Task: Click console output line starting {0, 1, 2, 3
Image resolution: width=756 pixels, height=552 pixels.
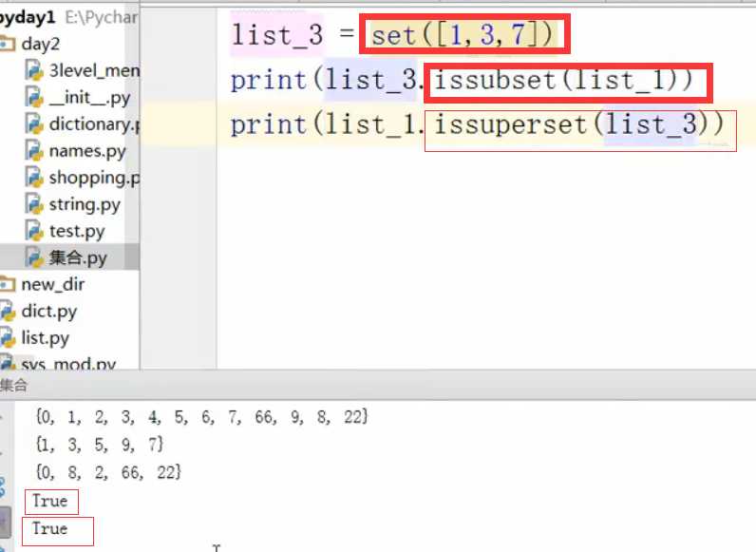Action: click(x=201, y=417)
